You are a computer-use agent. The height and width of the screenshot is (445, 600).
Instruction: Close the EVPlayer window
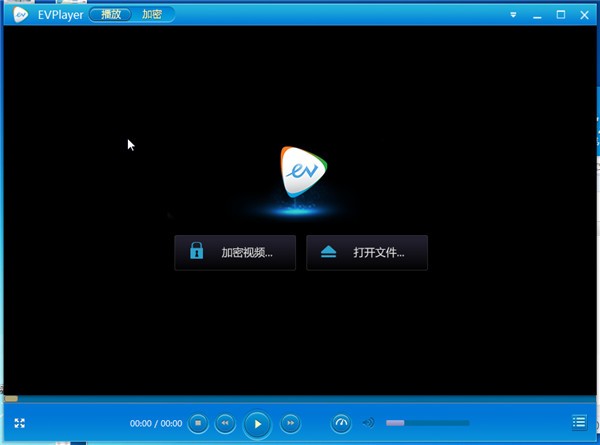click(584, 15)
